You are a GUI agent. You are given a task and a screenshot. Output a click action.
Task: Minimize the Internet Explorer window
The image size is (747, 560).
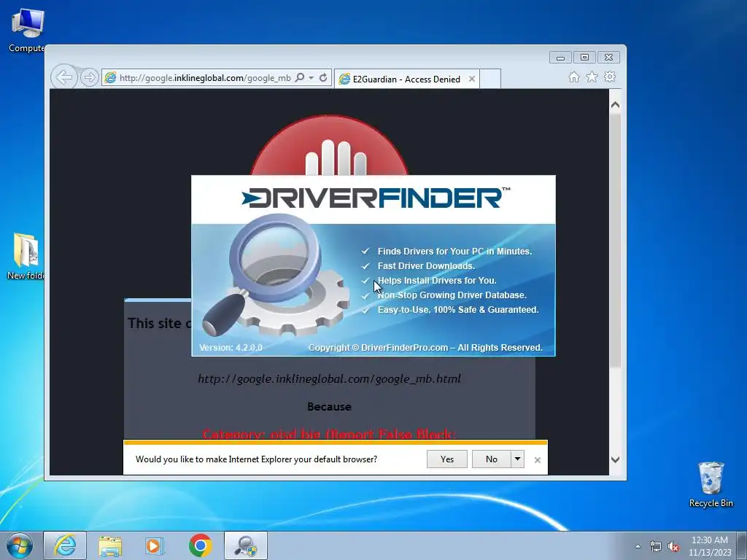560,58
